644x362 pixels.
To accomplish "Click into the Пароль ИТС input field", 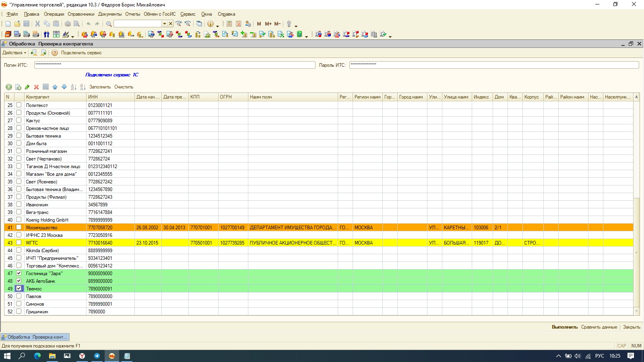I will (x=494, y=65).
